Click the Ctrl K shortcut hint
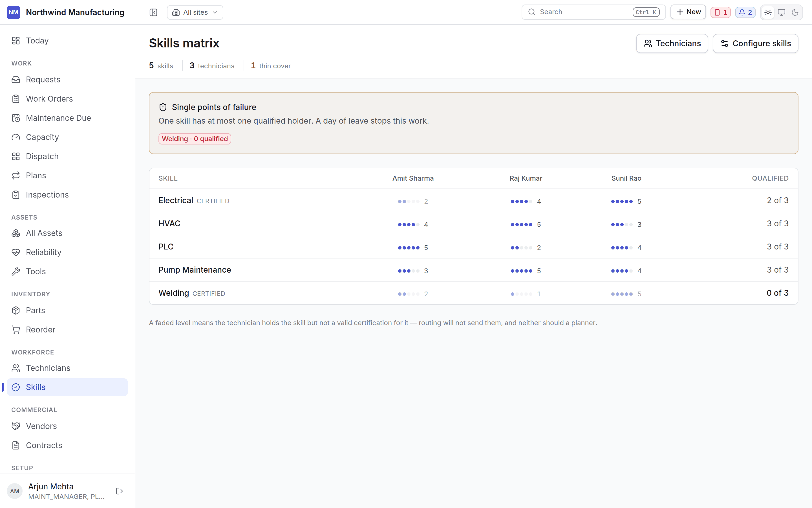This screenshot has height=508, width=812. point(646,12)
